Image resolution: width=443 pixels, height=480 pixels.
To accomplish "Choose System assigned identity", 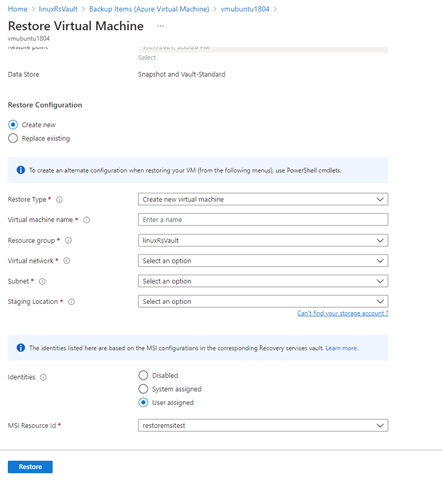I will pos(143,389).
